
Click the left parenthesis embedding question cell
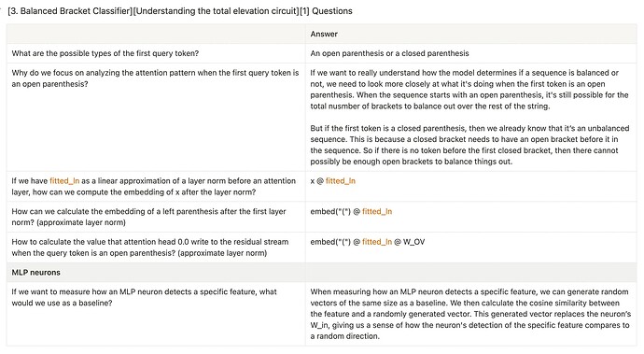click(156, 217)
